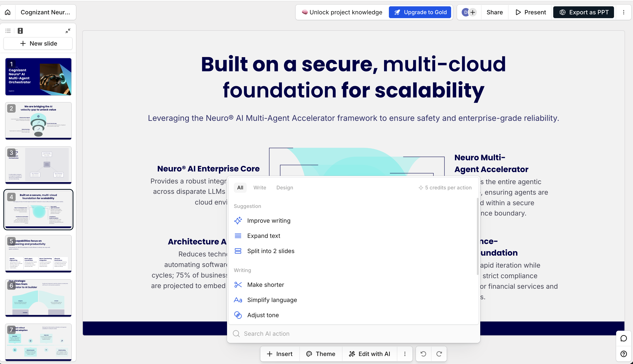633x364 pixels.
Task: Switch to the Write tab
Action: click(x=260, y=187)
